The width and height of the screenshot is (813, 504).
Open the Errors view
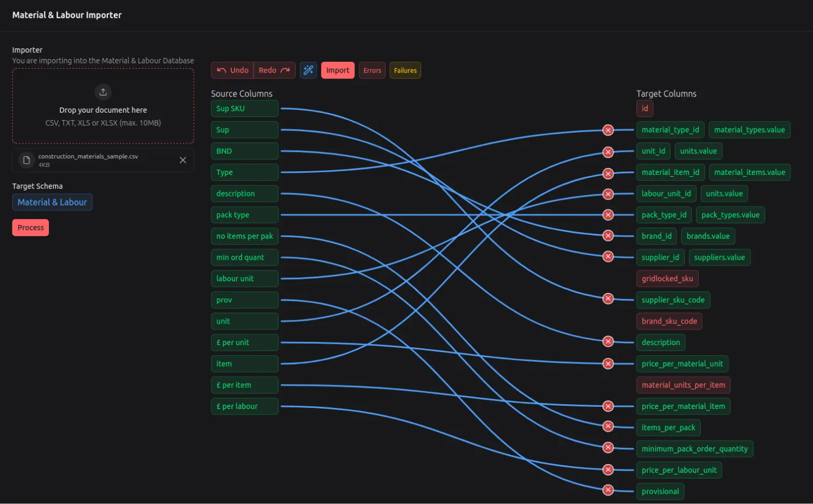[372, 70]
